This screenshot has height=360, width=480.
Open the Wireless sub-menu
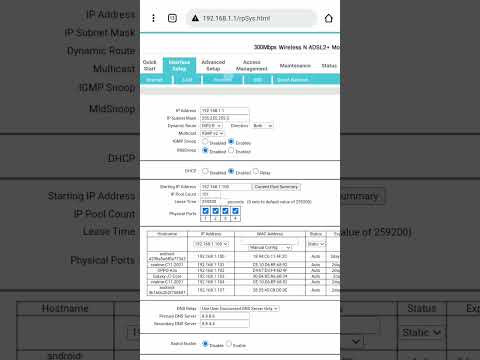223,80
